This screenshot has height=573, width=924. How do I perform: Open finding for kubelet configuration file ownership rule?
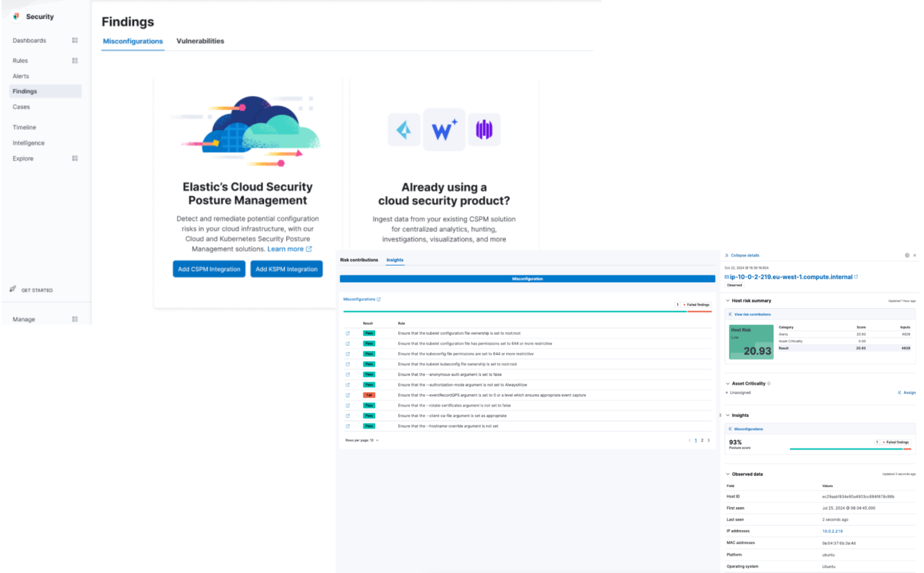point(348,333)
